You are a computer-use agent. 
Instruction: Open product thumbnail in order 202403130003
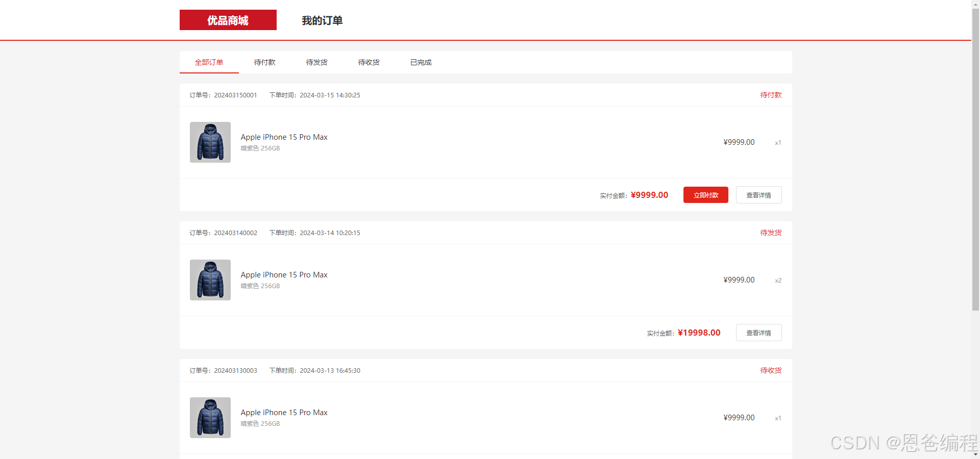210,418
